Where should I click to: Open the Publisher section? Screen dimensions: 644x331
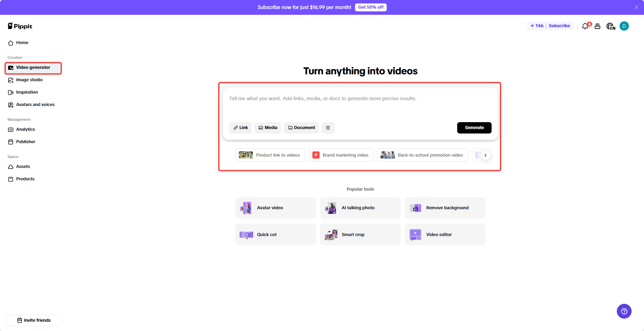[x=25, y=141]
